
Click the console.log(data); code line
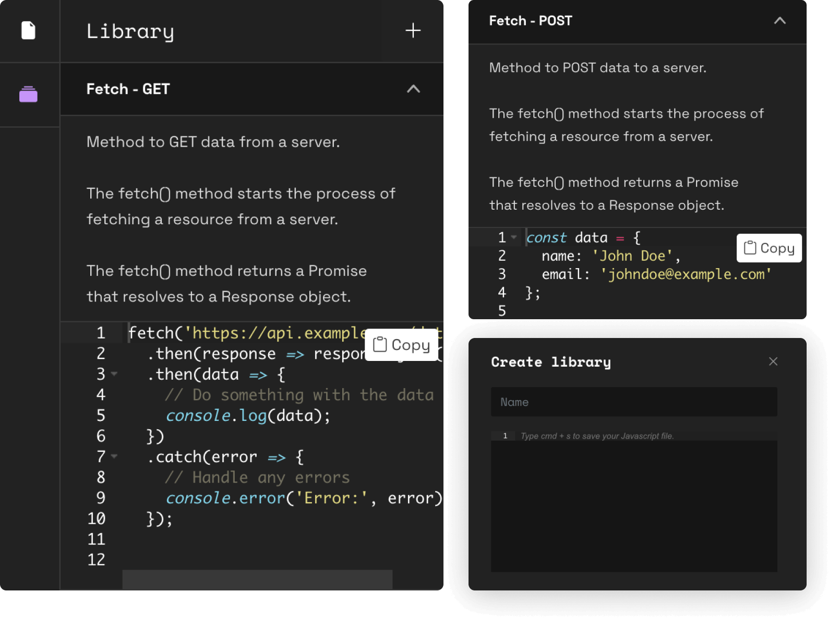coord(248,416)
